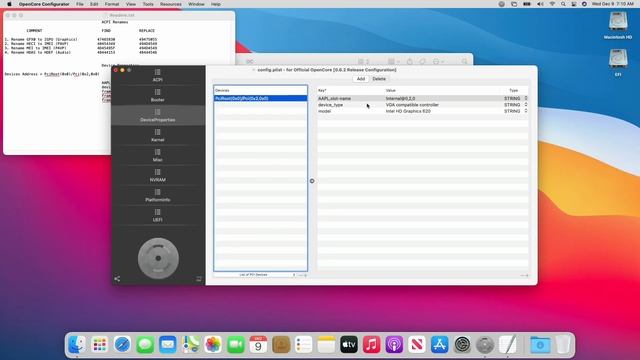Open the Window menu
Image resolution: width=640 pixels, height=360 pixels.
(196, 4)
